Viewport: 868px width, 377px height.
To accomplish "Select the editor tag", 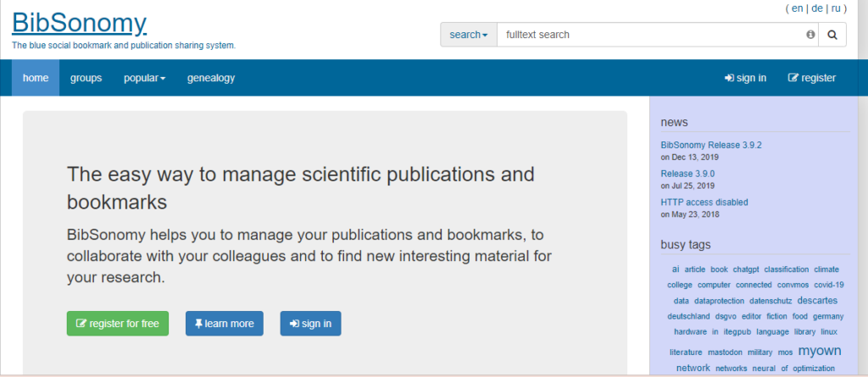I will [x=752, y=317].
